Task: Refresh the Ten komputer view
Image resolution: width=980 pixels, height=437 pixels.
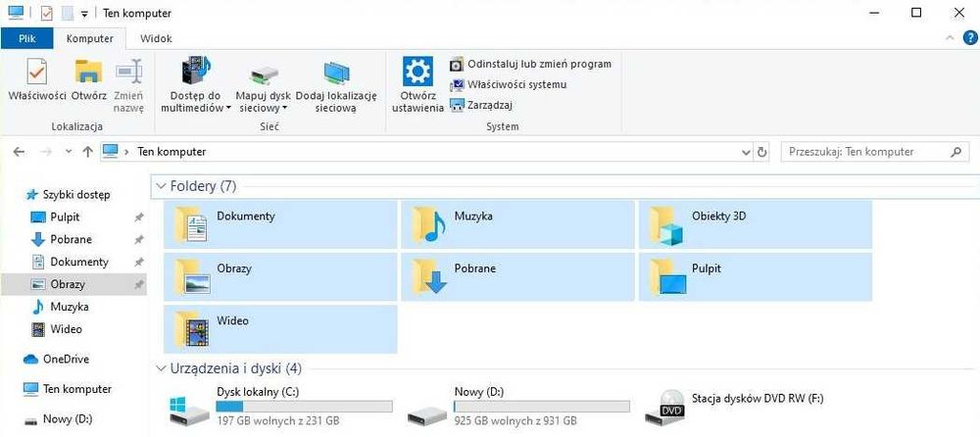Action: [x=761, y=152]
